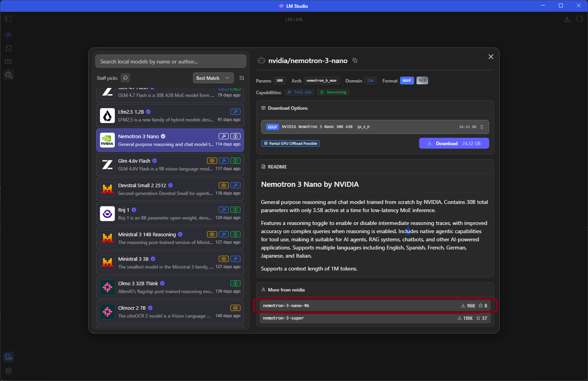Click the reasoning badge on Rnj 1
The image size is (588, 381).
[235, 210]
